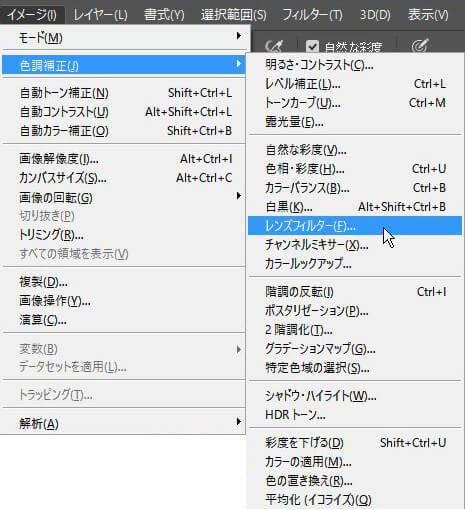Viewport: 465px width, 510px height.
Task: Select グラデーションマップ(G)... item
Action: tap(355, 349)
